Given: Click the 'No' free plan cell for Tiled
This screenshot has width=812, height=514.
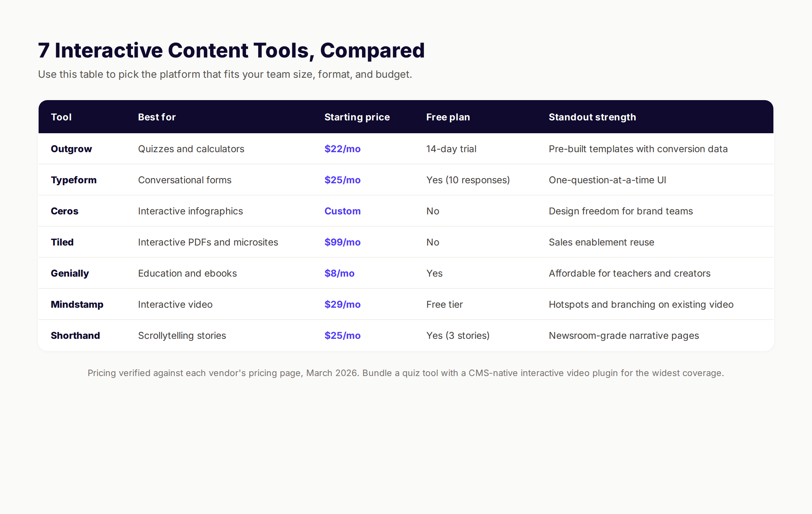Looking at the screenshot, I should tap(433, 242).
